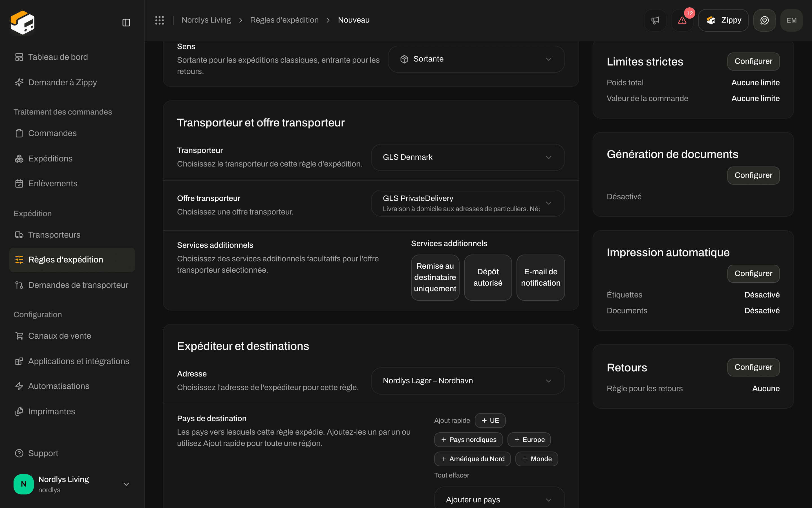Open Support in sidebar

[x=72, y=453]
